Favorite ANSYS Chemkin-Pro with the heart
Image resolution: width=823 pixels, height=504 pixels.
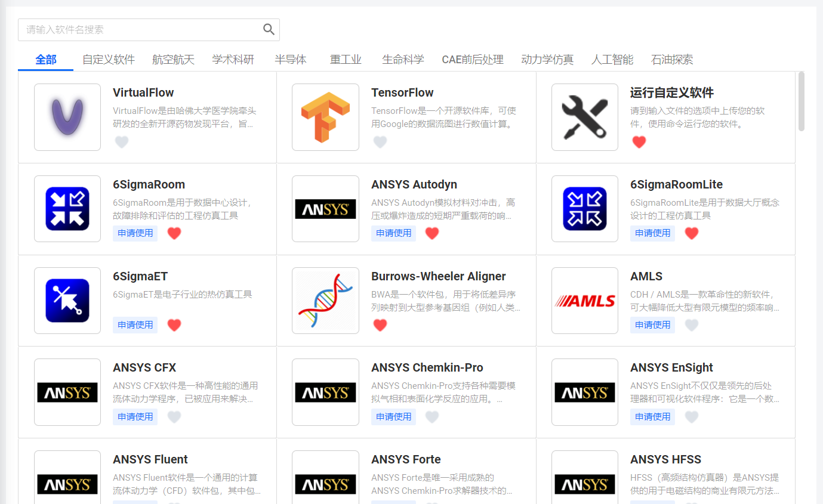point(432,417)
